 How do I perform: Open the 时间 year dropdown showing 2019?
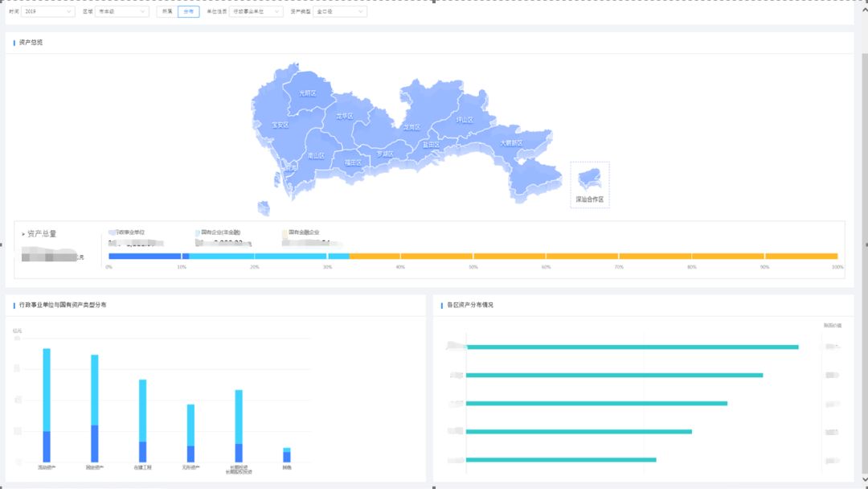(x=48, y=12)
